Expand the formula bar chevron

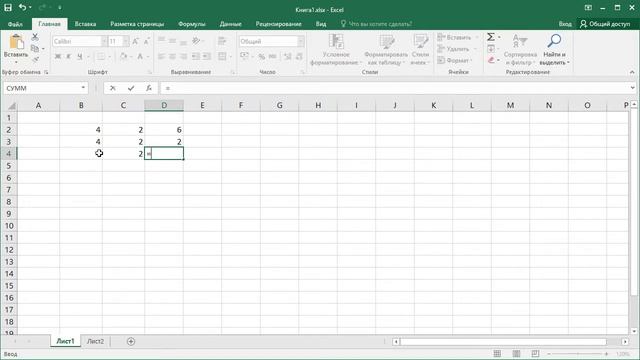point(632,88)
